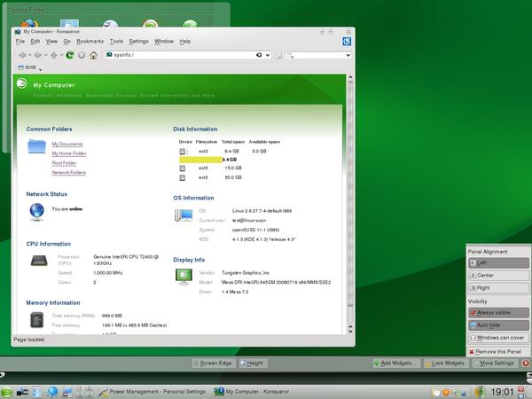Open the Go menu

coord(66,42)
